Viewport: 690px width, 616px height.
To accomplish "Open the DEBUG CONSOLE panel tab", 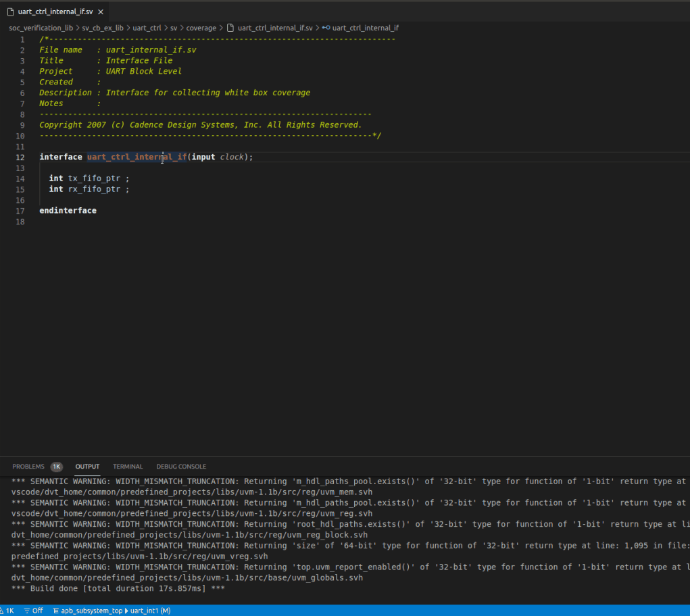I will point(181,466).
